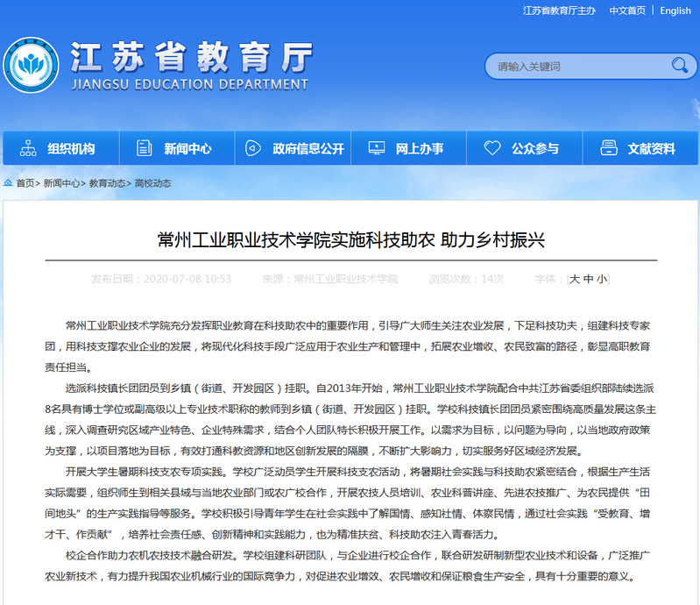Set font size to 大
This screenshot has height=605, width=700.
[574, 279]
